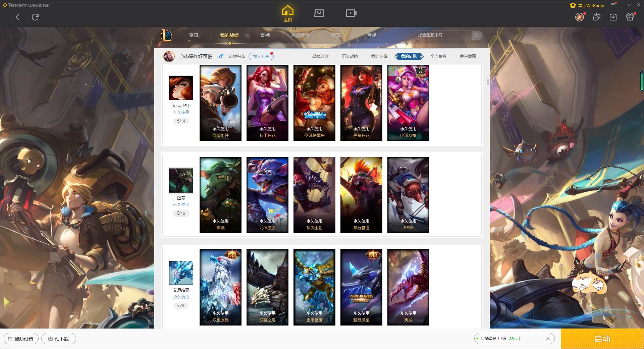The image size is (644, 349).
Task: Click the 5/9 skin count badge
Action: point(181,306)
